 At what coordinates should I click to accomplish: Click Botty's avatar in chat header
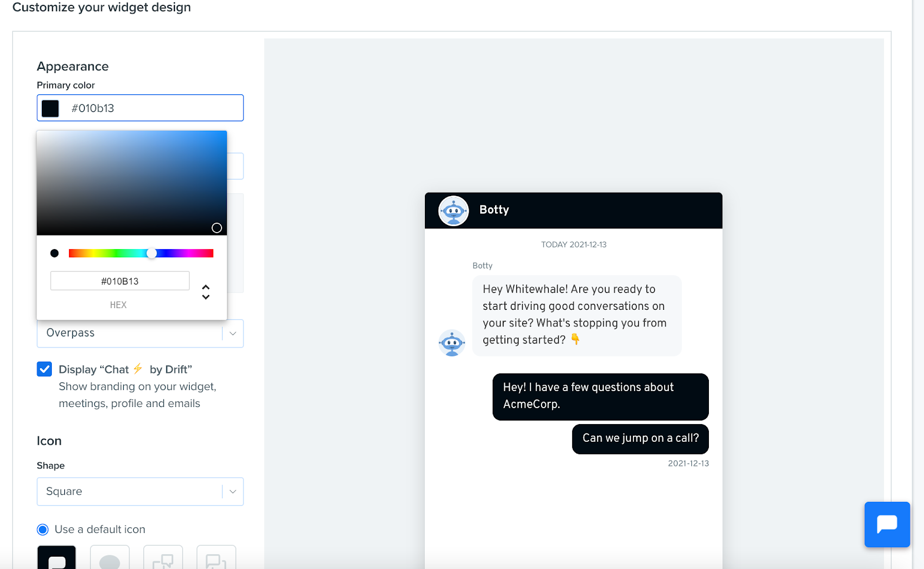point(453,210)
